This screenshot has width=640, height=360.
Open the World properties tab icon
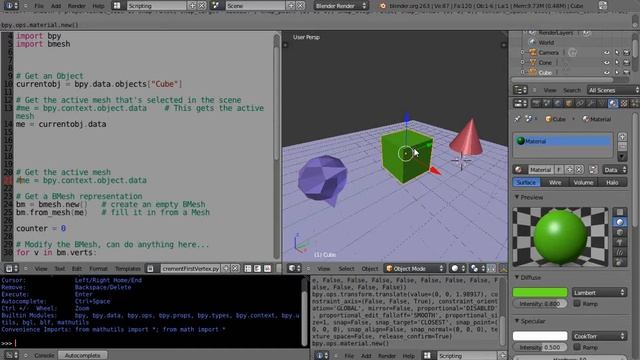[x=558, y=103]
